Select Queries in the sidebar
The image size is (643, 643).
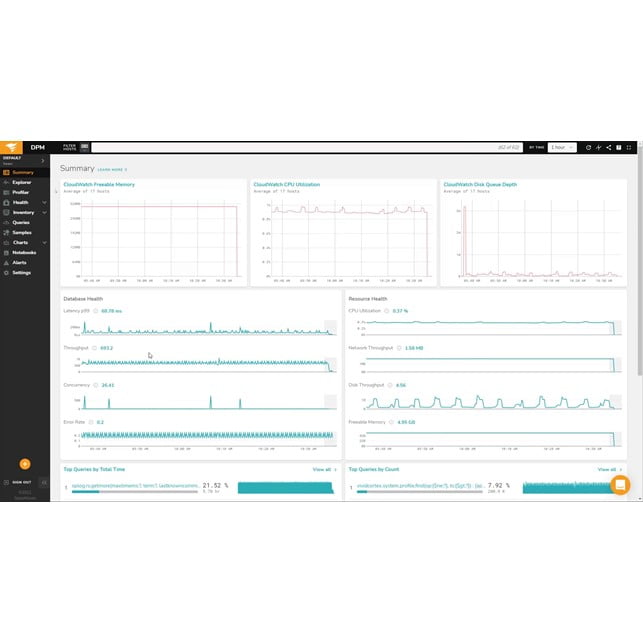[20, 222]
